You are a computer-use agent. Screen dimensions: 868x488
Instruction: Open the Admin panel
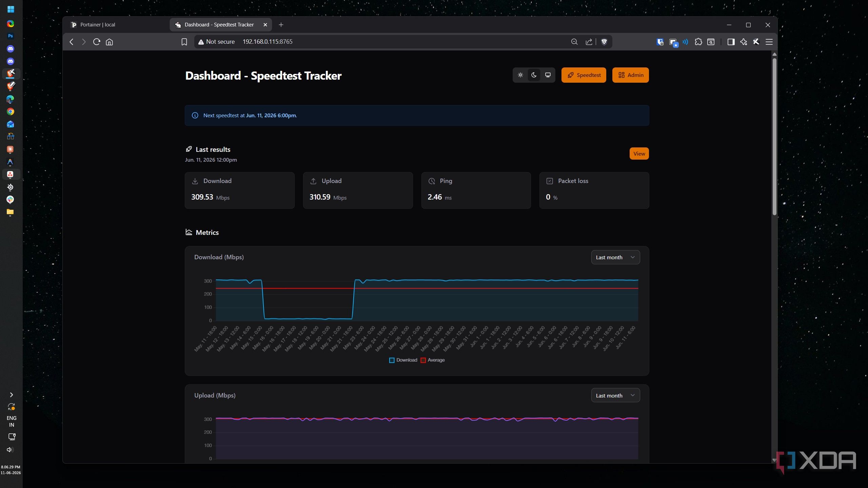(x=630, y=75)
